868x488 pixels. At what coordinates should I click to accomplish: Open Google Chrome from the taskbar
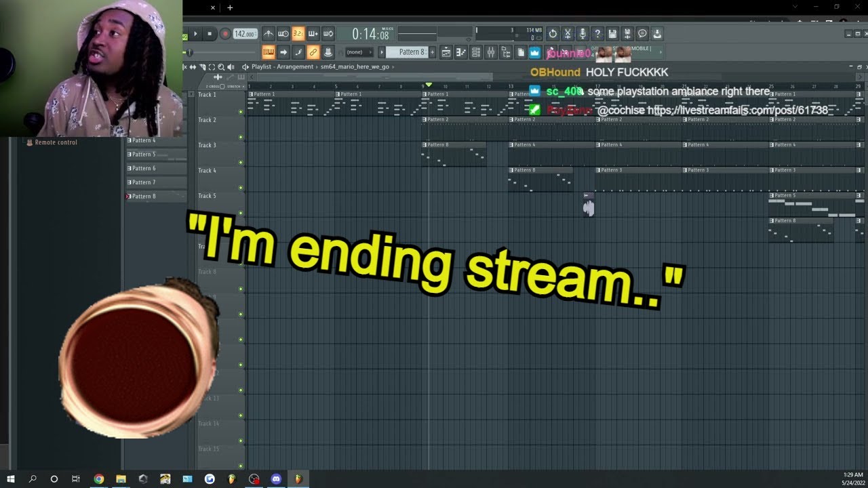[x=99, y=479]
